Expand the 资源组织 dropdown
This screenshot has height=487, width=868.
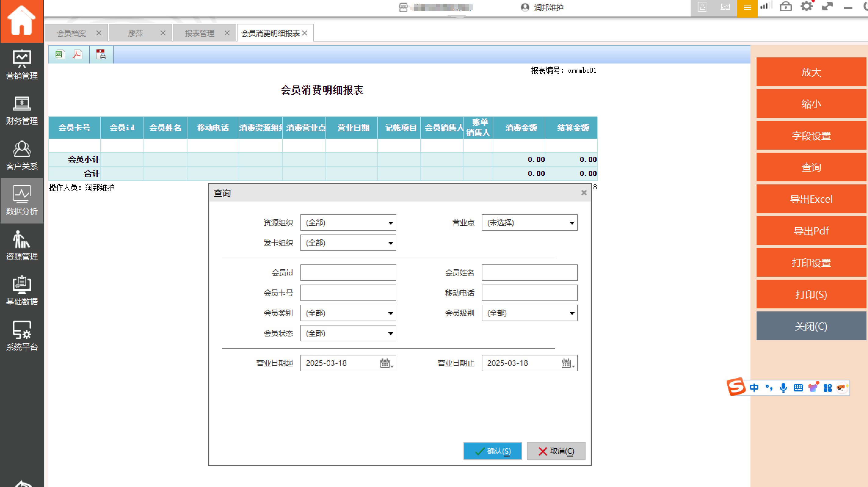390,223
